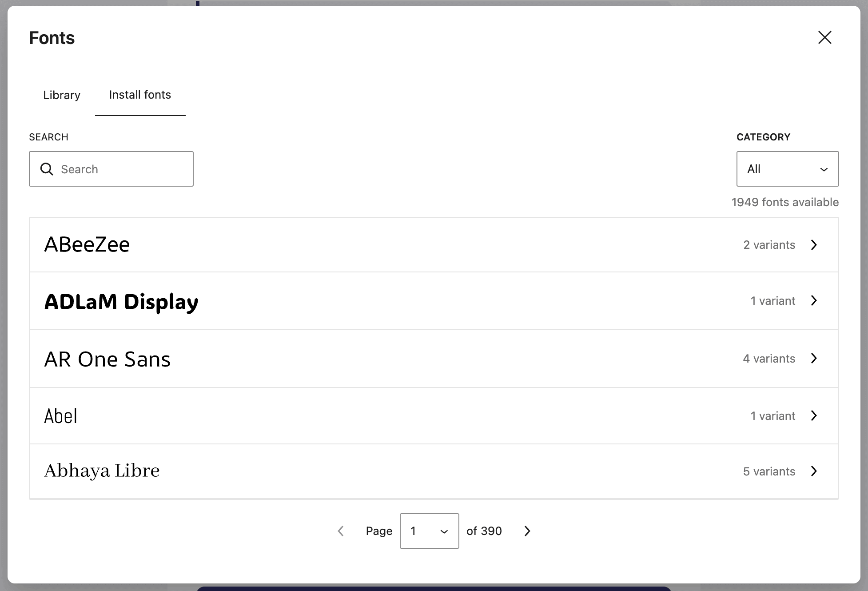Click 1 variant beside ADLaM Display
The height and width of the screenshot is (591, 868).
click(772, 301)
